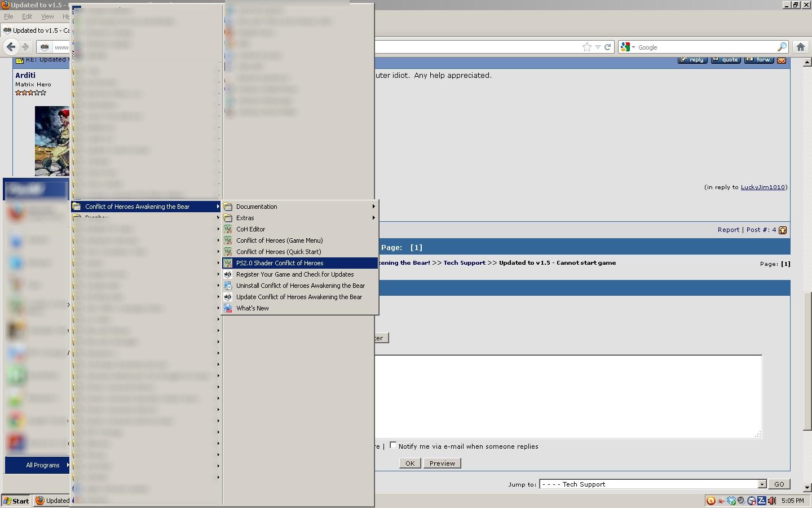Click the Updated Firefox taskbar button

[52, 501]
